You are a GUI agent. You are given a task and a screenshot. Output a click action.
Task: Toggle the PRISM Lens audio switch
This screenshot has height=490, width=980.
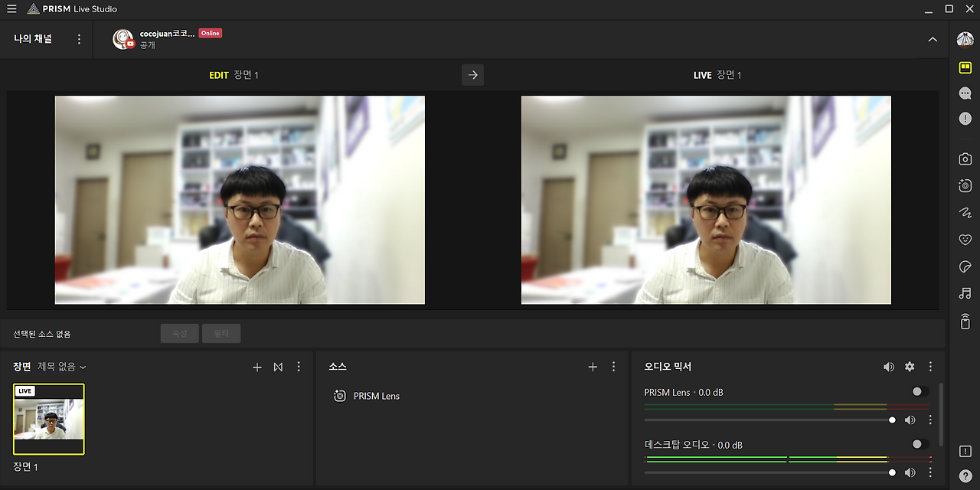coord(921,391)
